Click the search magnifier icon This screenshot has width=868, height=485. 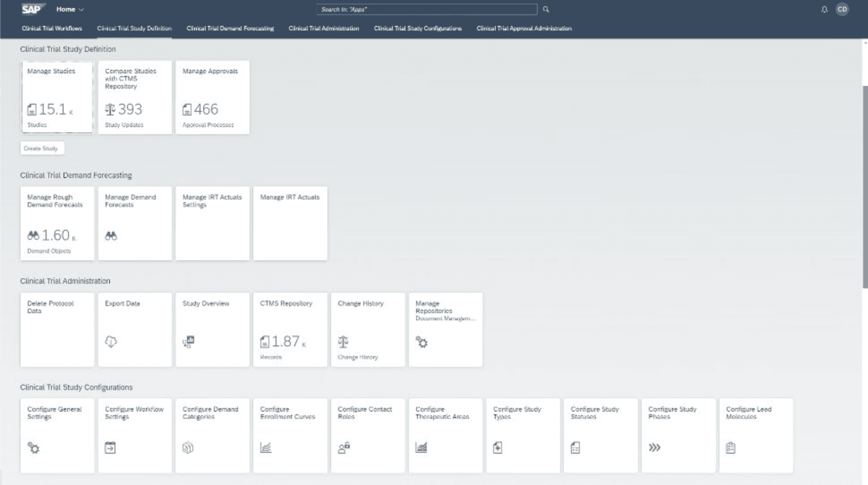coord(546,9)
